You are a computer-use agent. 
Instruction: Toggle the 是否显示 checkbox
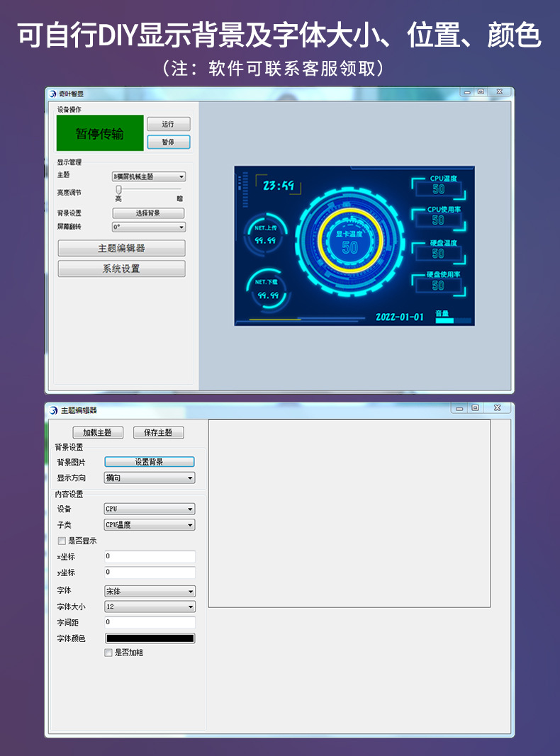pyautogui.click(x=62, y=541)
